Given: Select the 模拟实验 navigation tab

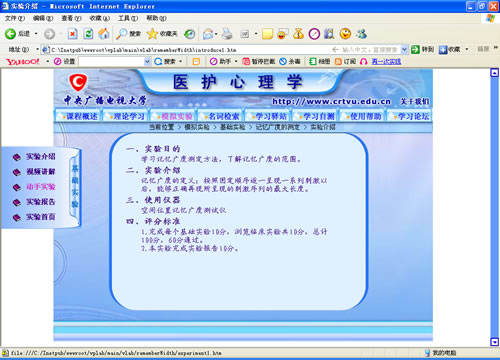Looking at the screenshot, I should pyautogui.click(x=173, y=116).
